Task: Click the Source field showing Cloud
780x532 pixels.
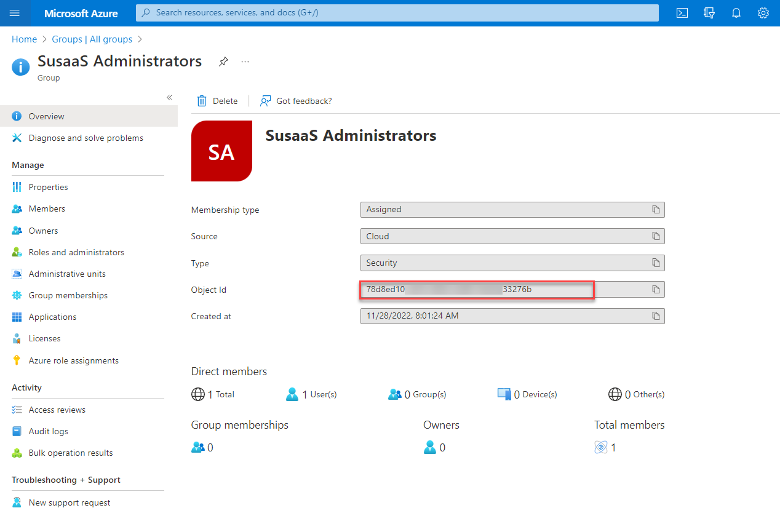Action: pyautogui.click(x=512, y=236)
